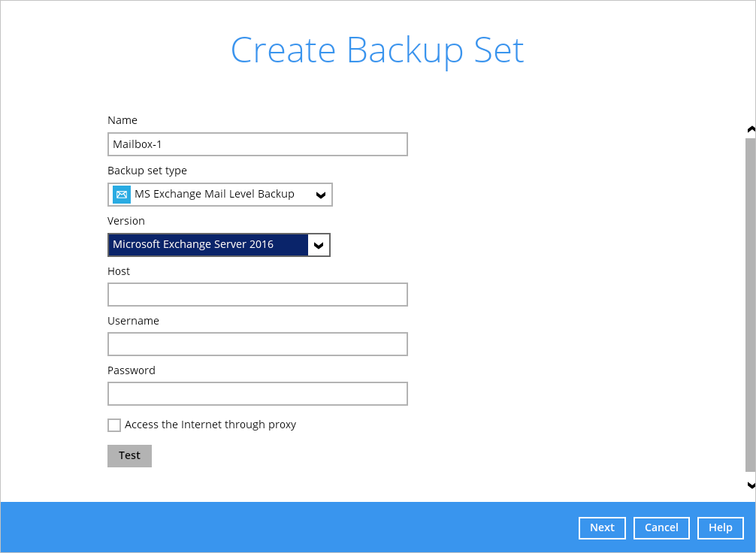The height and width of the screenshot is (553, 756).
Task: Click the scrollbar up arrow
Action: 751,130
